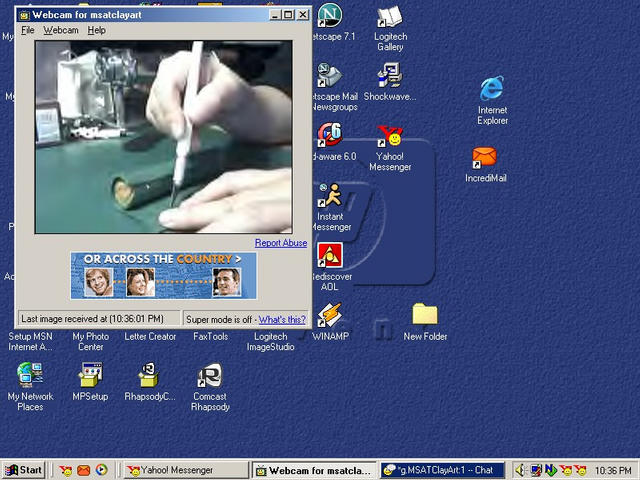Click the green N tray icon

click(x=551, y=470)
